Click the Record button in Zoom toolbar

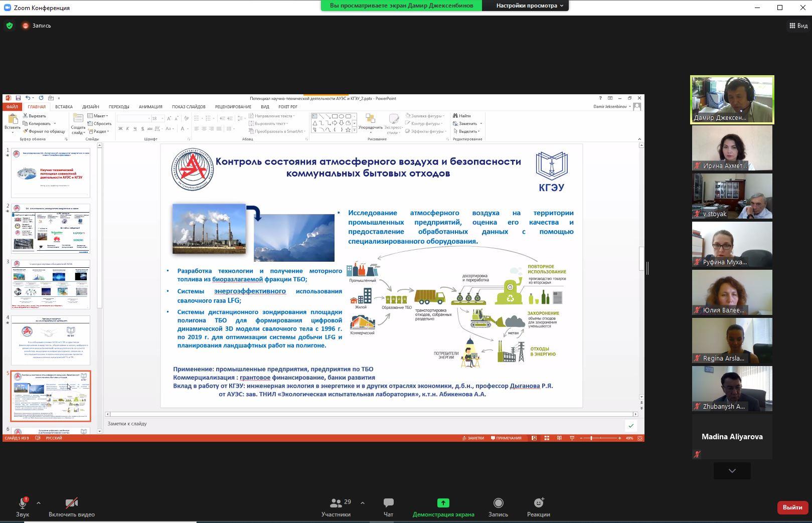pos(498,507)
